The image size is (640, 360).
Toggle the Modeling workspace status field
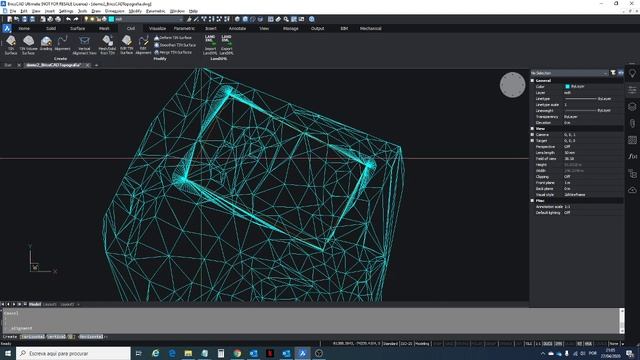422,344
